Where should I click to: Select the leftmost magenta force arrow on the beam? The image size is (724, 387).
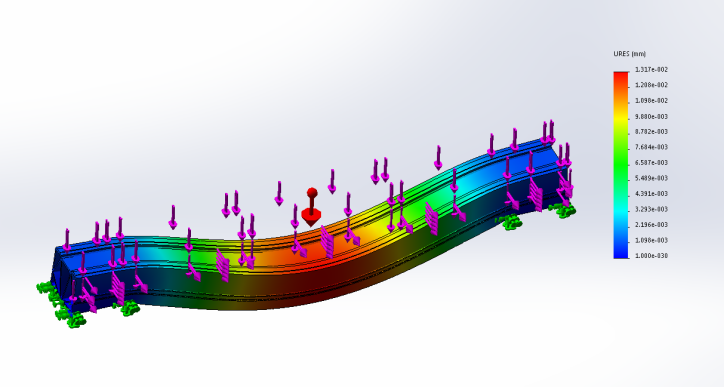[67, 240]
